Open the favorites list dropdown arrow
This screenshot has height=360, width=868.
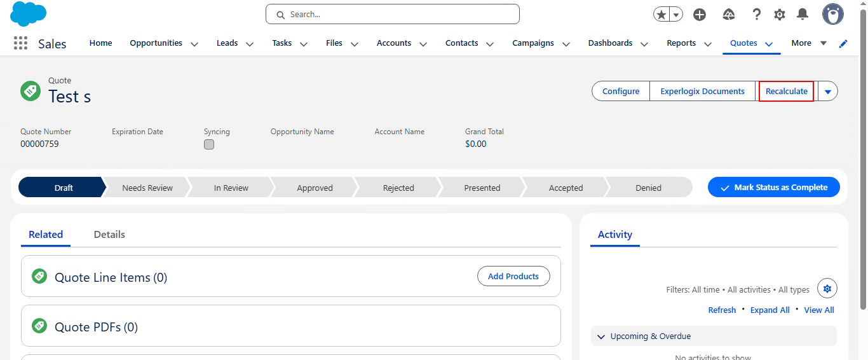pos(676,15)
